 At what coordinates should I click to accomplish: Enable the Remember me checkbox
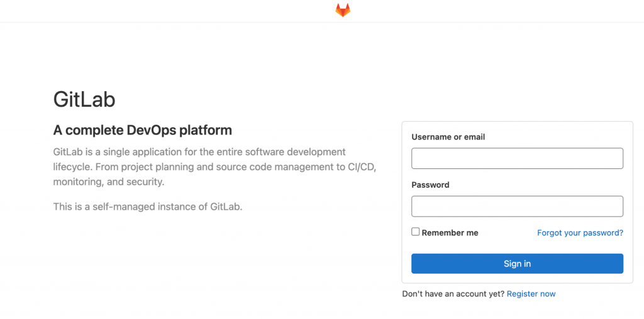point(416,232)
